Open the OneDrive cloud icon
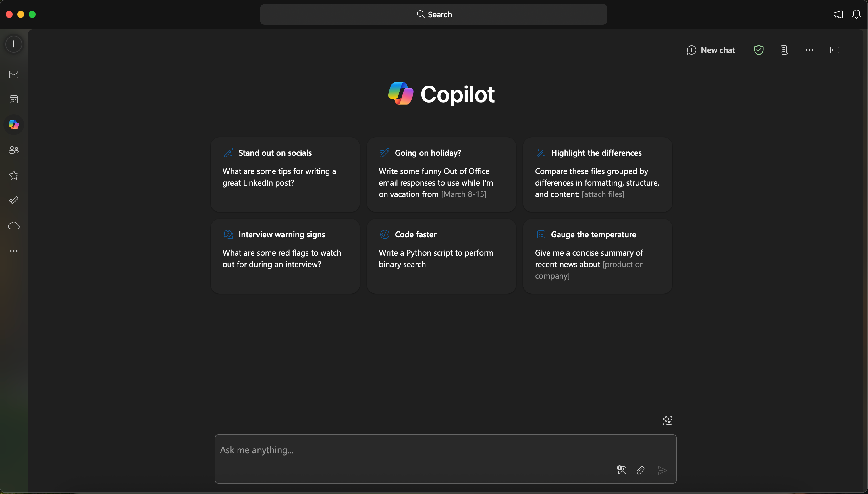This screenshot has height=494, width=868. tap(13, 226)
